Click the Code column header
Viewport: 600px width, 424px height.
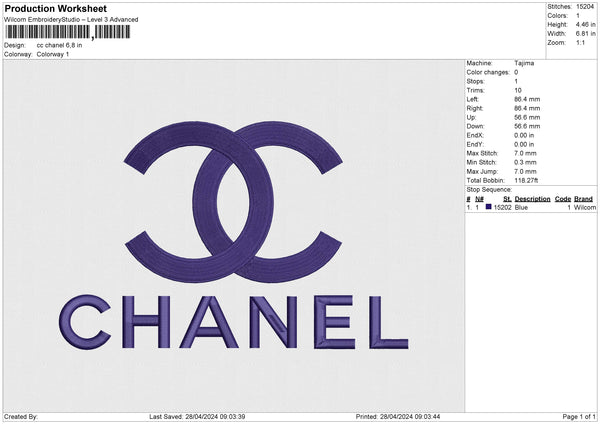point(562,199)
